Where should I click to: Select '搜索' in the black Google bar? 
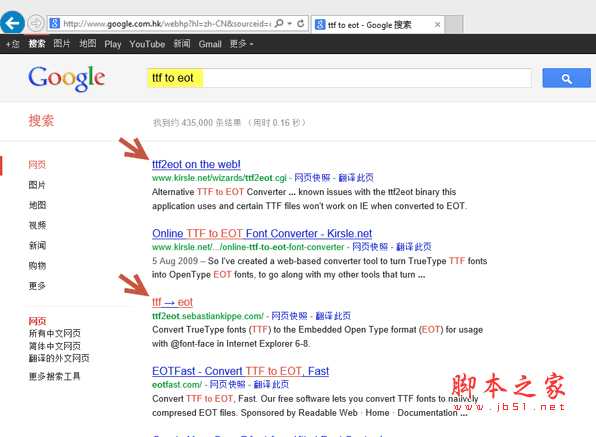point(37,44)
